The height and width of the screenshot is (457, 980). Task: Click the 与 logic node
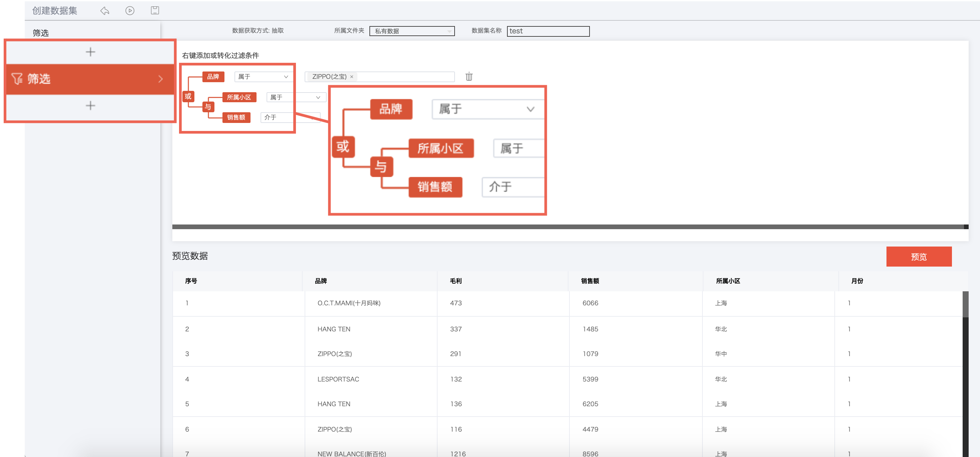pos(208,107)
